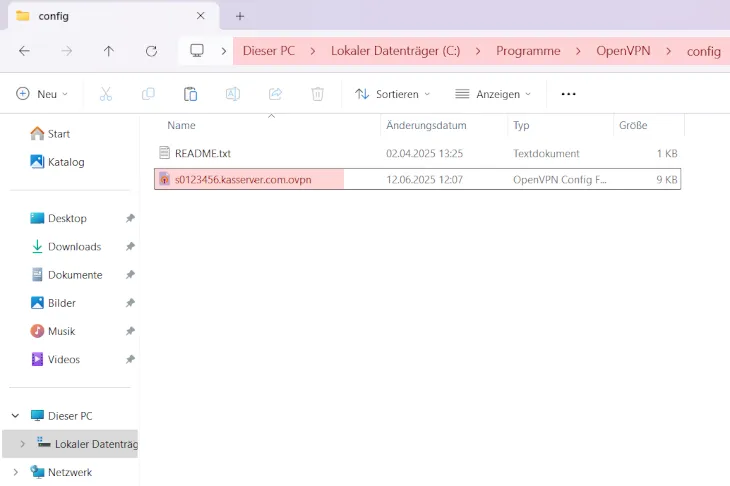Open Desktop in the sidebar
Screen dimensions: 730x486
coord(58,218)
